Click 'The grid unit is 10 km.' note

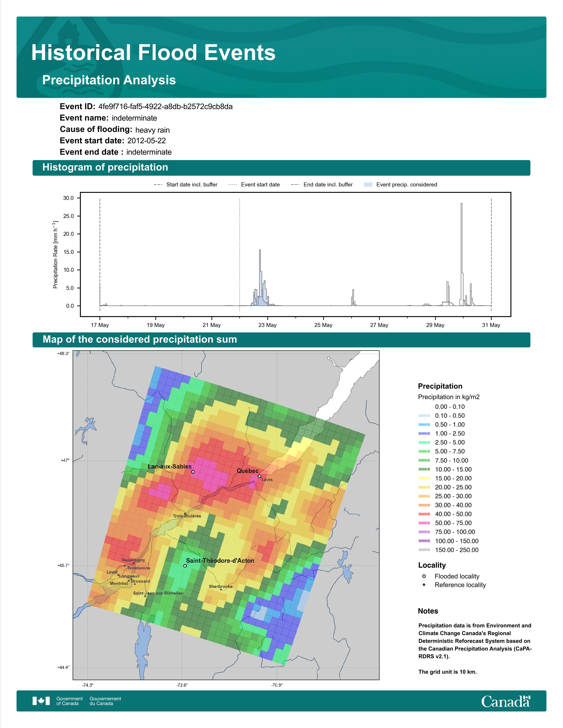448,672
